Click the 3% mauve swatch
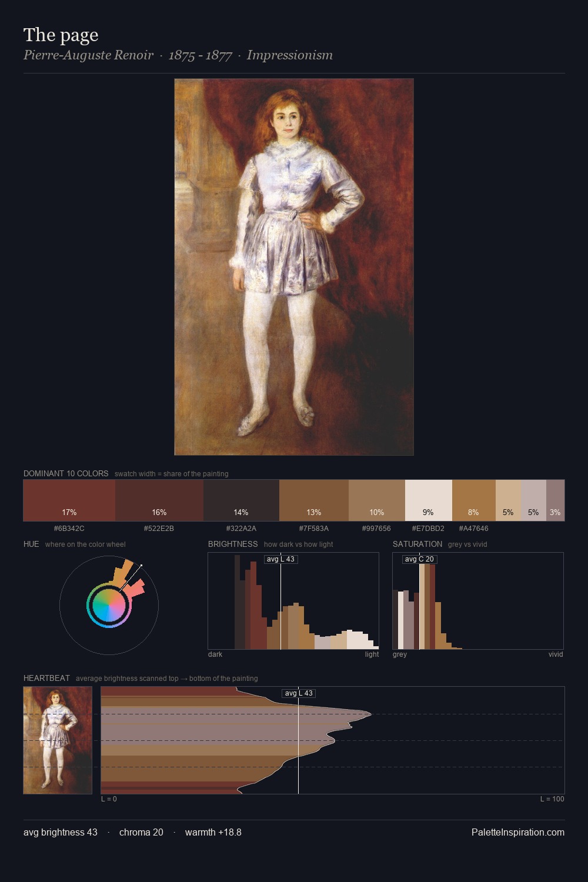The image size is (588, 882). (x=555, y=500)
